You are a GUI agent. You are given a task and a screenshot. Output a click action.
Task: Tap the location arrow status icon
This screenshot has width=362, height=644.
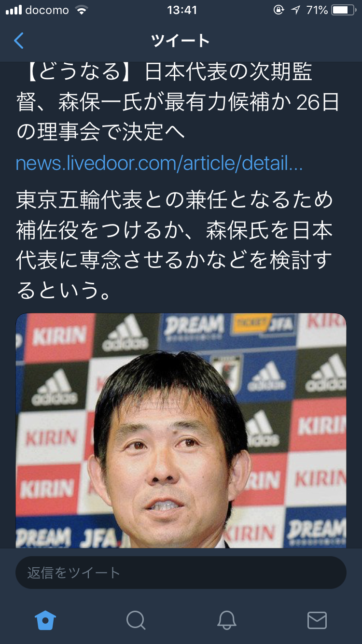(x=295, y=10)
